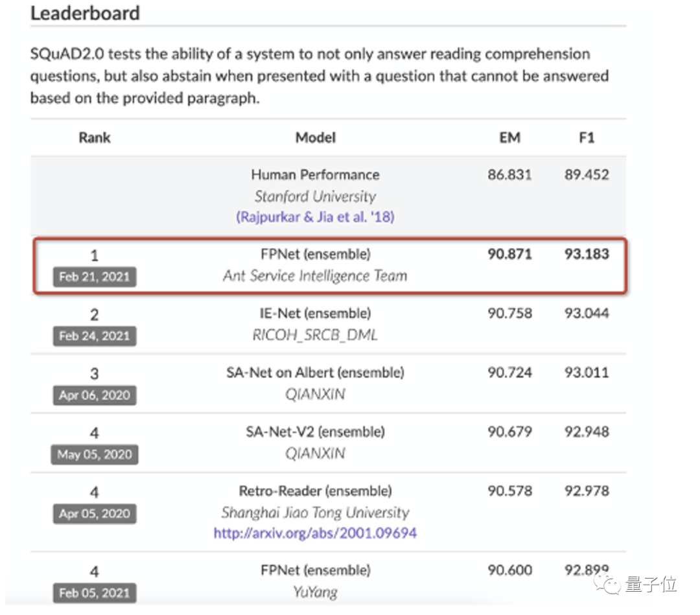700x615 pixels.
Task: Click the Apr 05, 2020 date badge
Action: [94, 514]
